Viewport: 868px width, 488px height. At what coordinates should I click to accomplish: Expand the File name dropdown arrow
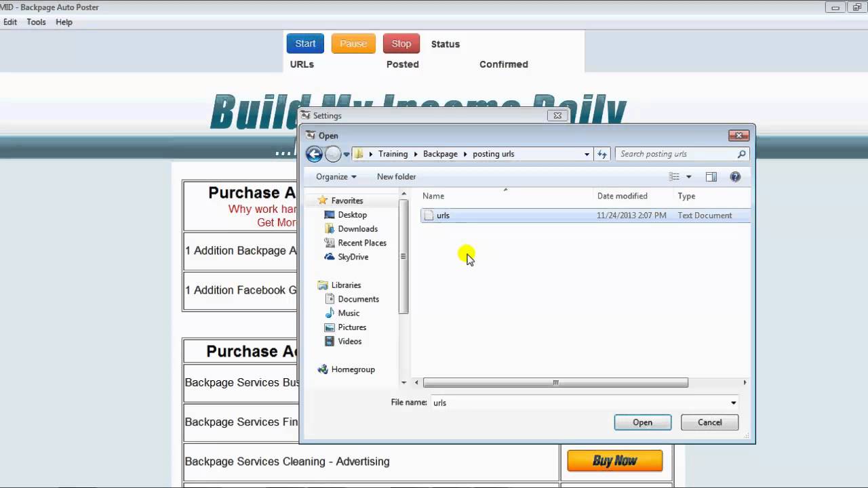pyautogui.click(x=733, y=403)
